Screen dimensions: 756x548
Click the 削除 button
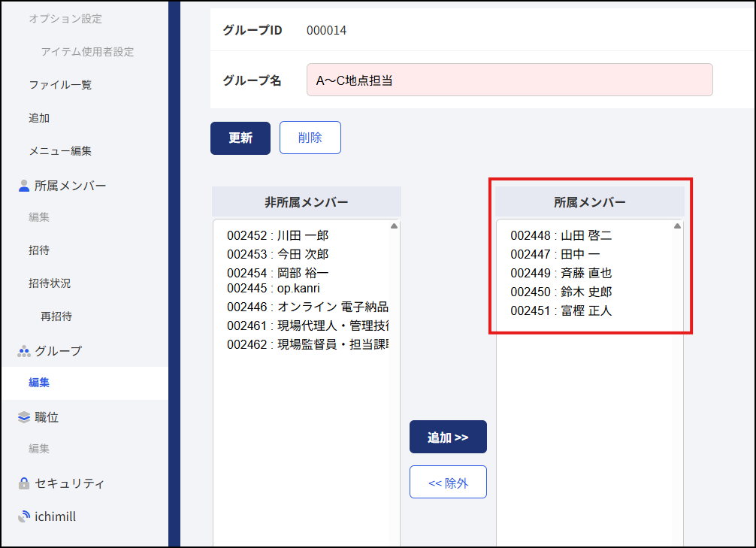tap(310, 138)
